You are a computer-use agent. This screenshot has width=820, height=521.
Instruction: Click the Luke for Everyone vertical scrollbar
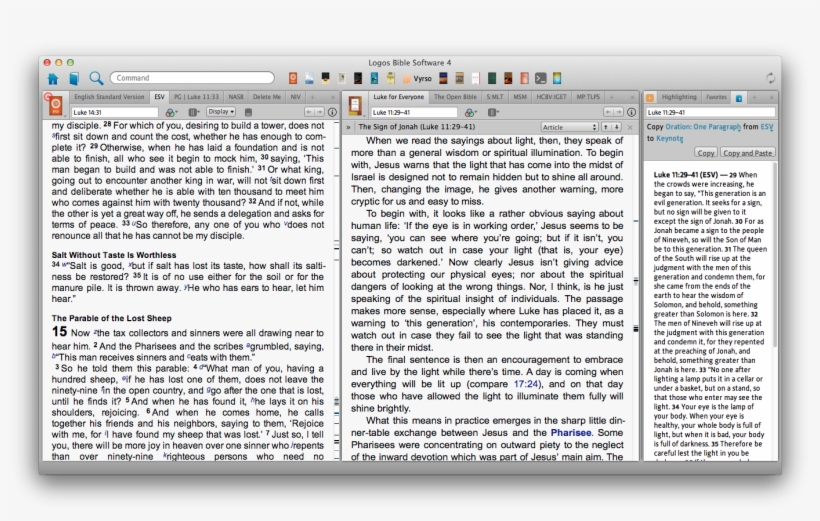click(635, 297)
